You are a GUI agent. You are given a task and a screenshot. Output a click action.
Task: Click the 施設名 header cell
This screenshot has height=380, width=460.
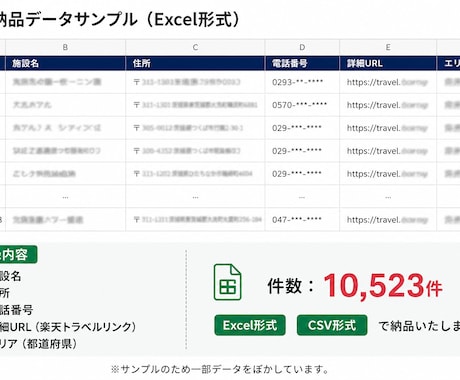65,63
